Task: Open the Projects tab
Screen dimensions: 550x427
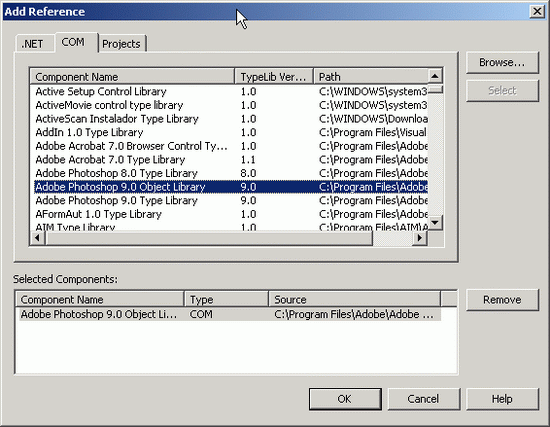Action: click(121, 44)
